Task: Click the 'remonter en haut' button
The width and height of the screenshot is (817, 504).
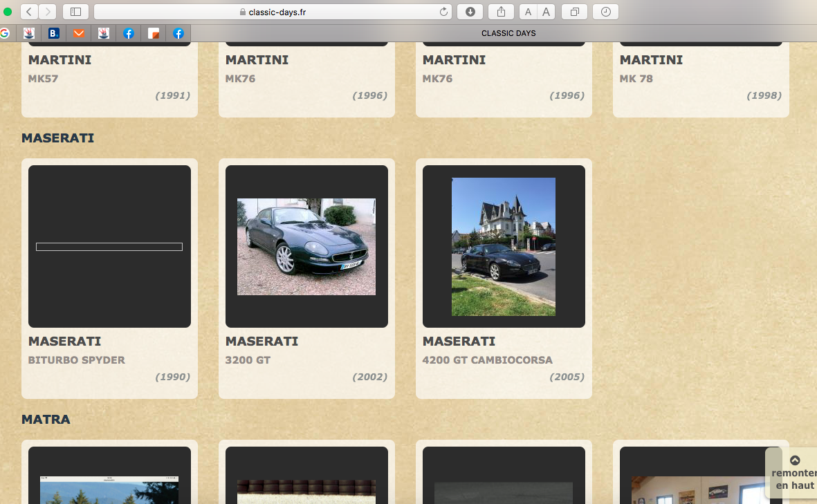Action: point(794,473)
